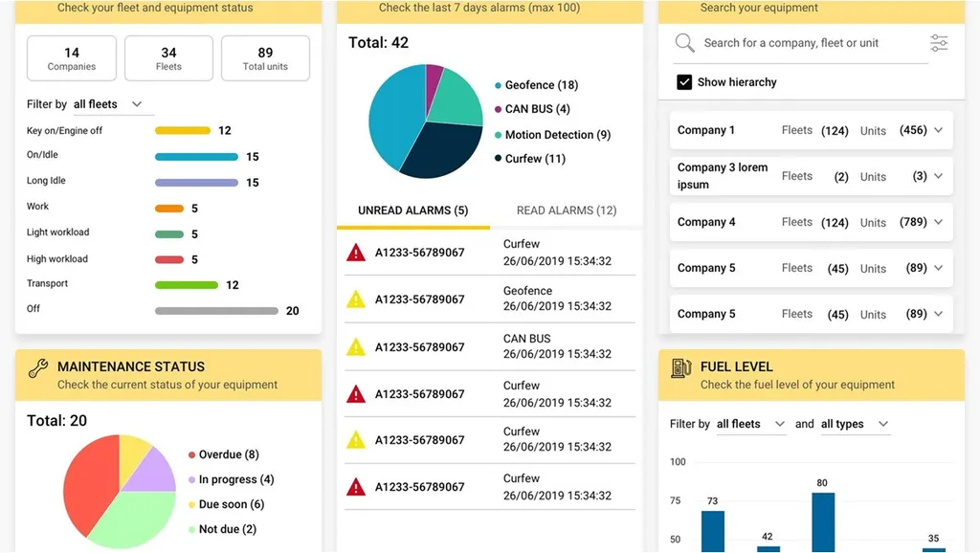This screenshot has height=553, width=980.
Task: Select the UNREAD ALARMS tab
Action: pyautogui.click(x=413, y=210)
